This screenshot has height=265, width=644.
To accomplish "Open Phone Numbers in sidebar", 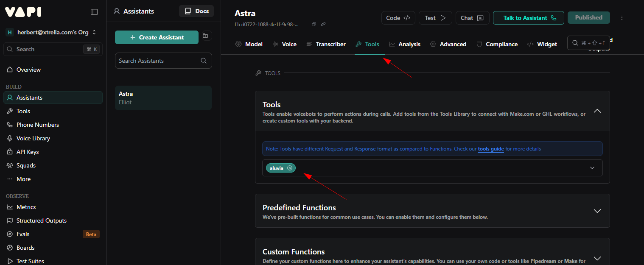I will pos(37,125).
